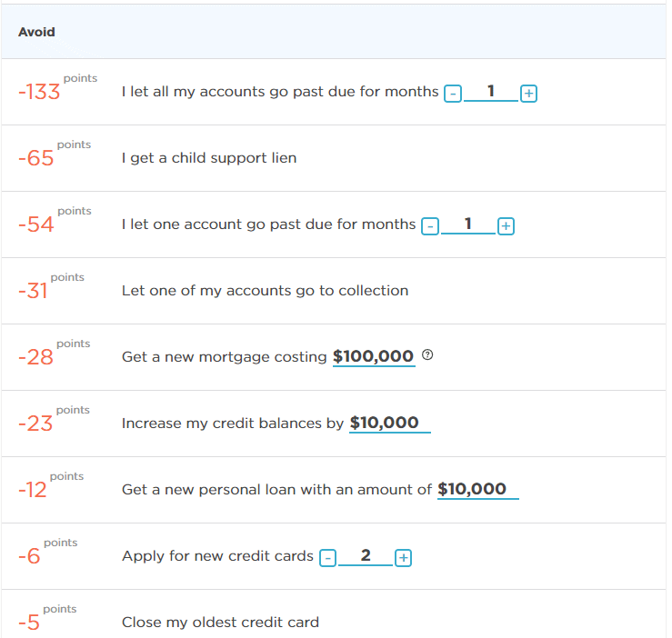Select the child support lien scenario

[209, 158]
